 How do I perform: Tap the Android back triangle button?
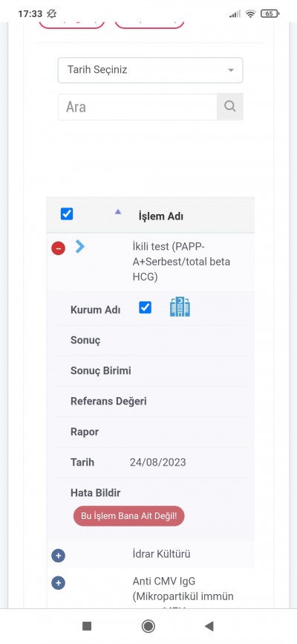pos(209,626)
